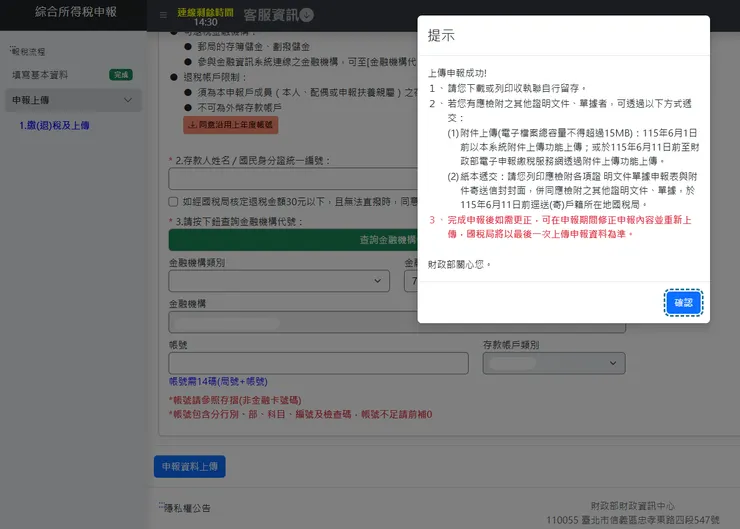Click the 報稅流程 sidebar heading
Image resolution: width=740 pixels, height=529 pixels.
click(28, 51)
